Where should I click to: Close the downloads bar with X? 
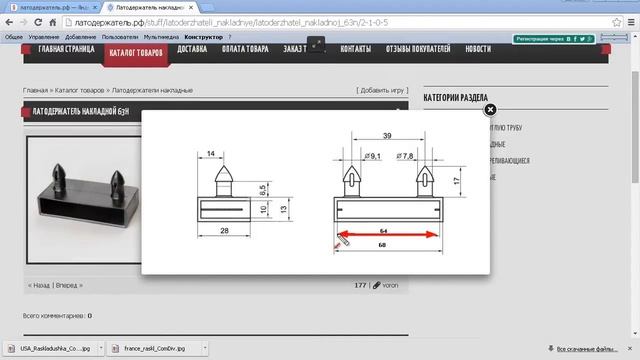click(630, 349)
